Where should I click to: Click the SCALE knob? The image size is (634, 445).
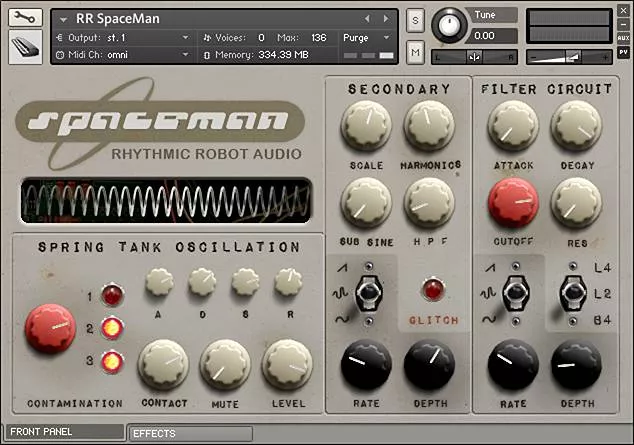[x=366, y=126]
